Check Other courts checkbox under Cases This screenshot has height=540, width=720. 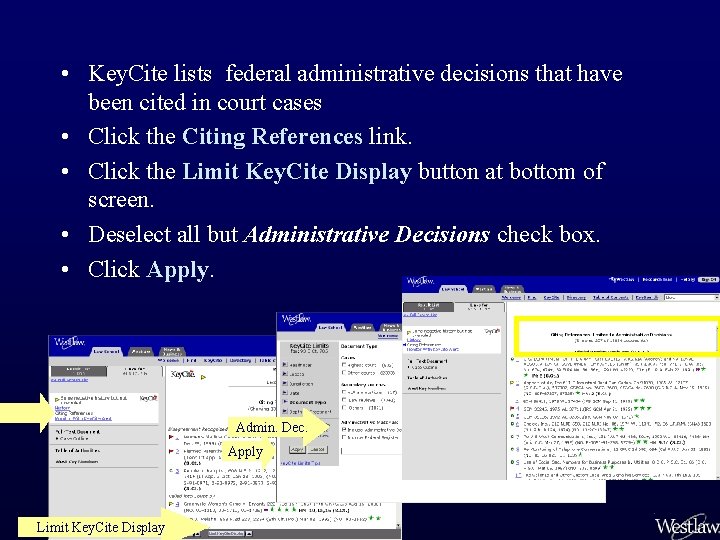tap(343, 372)
